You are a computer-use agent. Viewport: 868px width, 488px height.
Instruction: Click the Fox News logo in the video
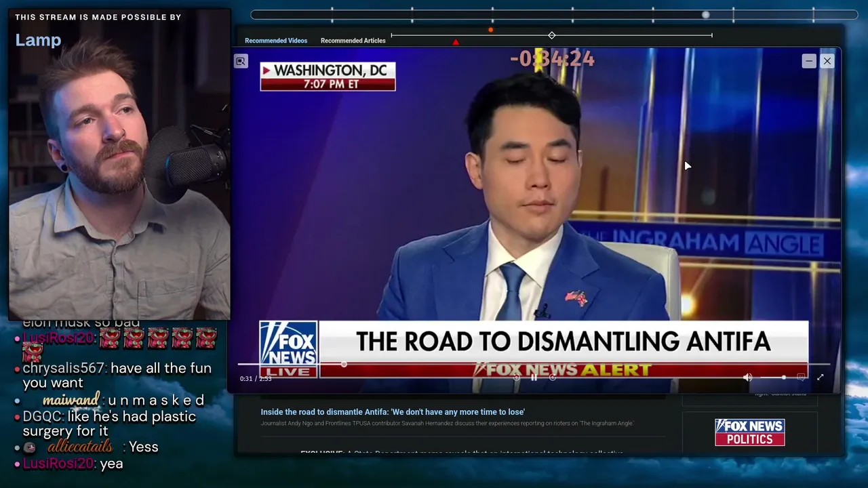(288, 349)
